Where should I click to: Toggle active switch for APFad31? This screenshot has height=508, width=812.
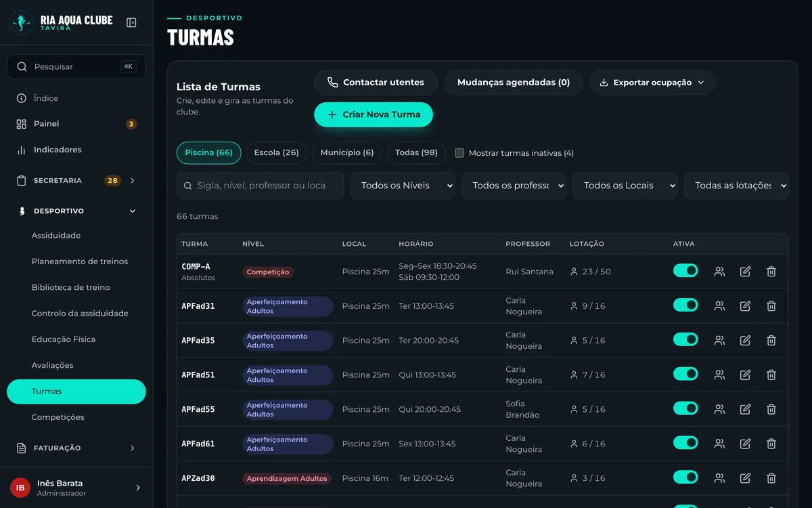(x=685, y=305)
